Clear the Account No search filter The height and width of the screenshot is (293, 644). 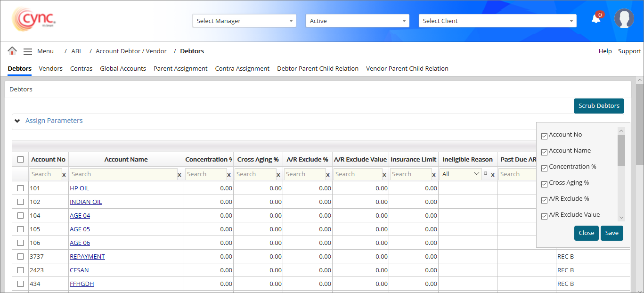(64, 175)
